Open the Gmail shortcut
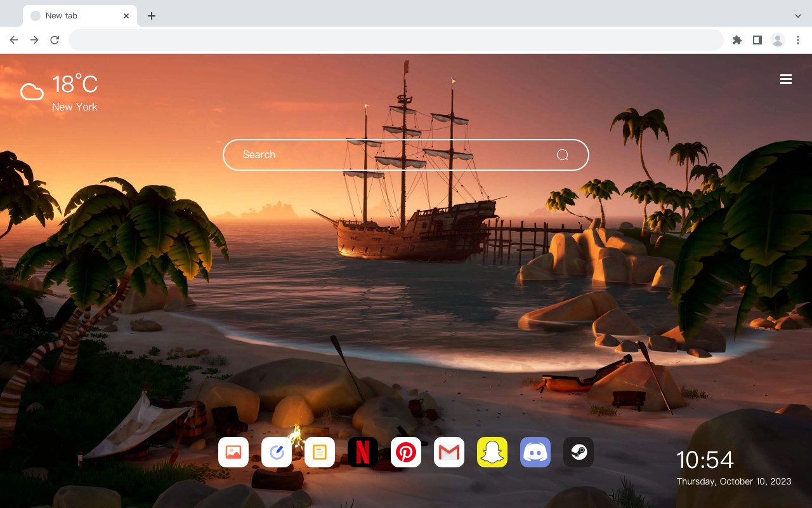This screenshot has width=812, height=508. coord(449,452)
